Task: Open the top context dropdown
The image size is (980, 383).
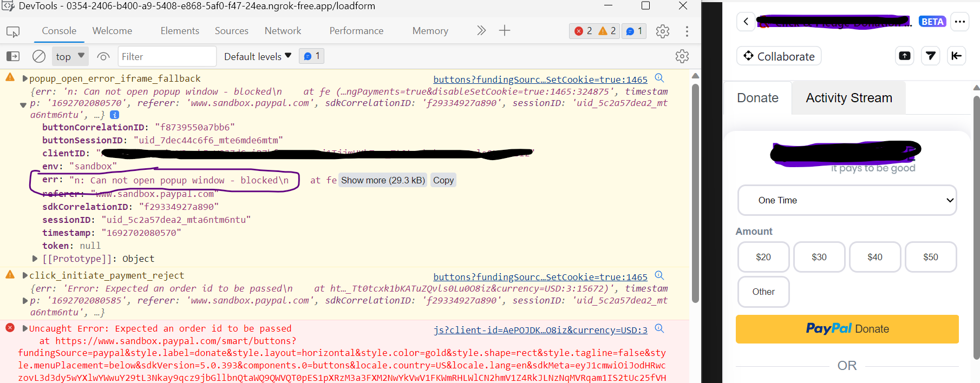Action: (70, 56)
